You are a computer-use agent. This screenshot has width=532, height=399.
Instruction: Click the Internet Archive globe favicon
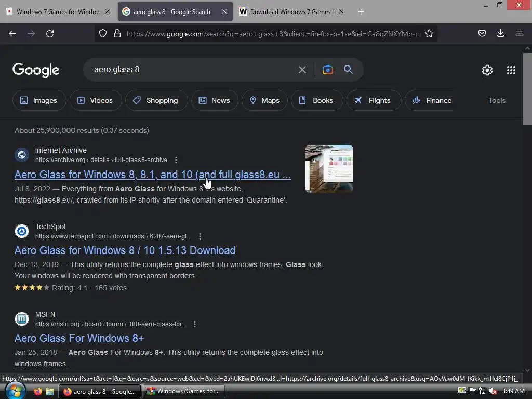(22, 155)
